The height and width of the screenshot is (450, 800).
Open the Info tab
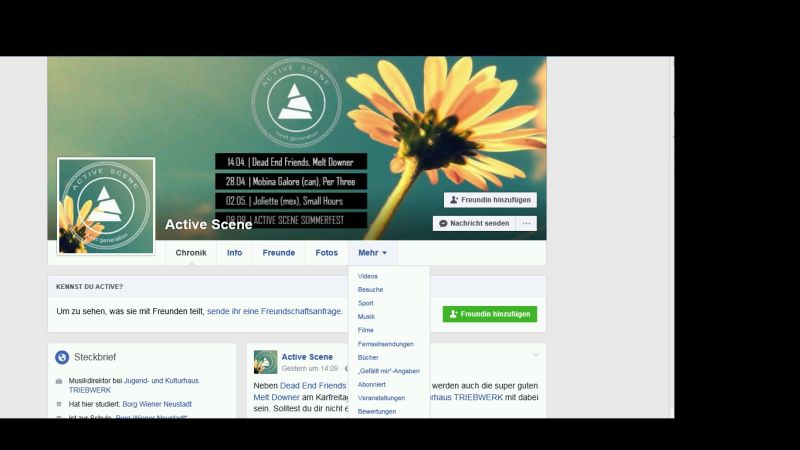click(x=234, y=253)
